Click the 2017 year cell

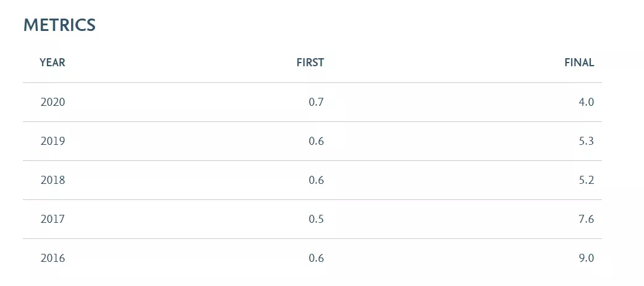(53, 219)
